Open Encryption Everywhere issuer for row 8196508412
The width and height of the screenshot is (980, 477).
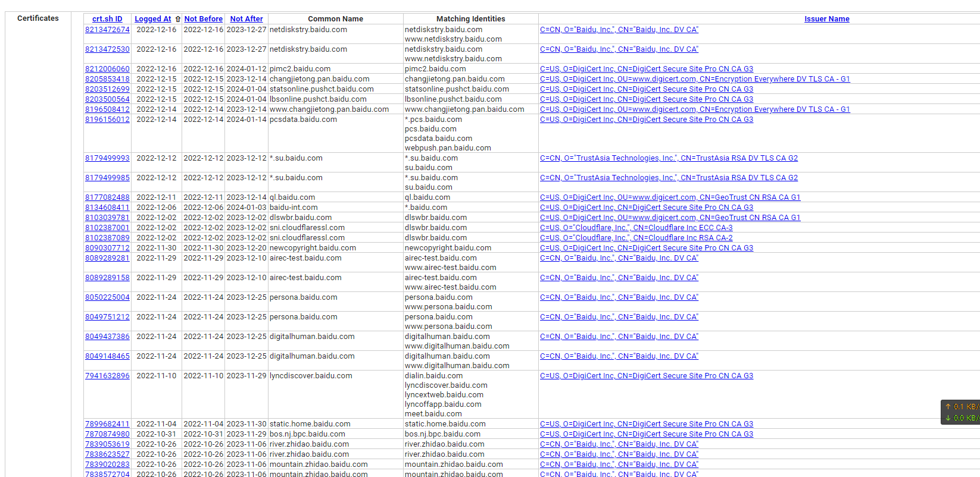pos(695,109)
